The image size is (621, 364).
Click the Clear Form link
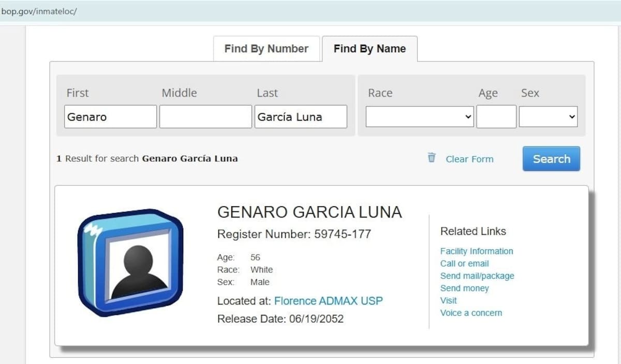469,159
